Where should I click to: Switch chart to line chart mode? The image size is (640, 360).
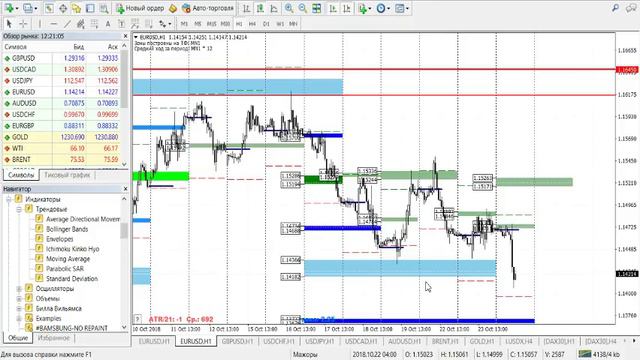pyautogui.click(x=274, y=8)
